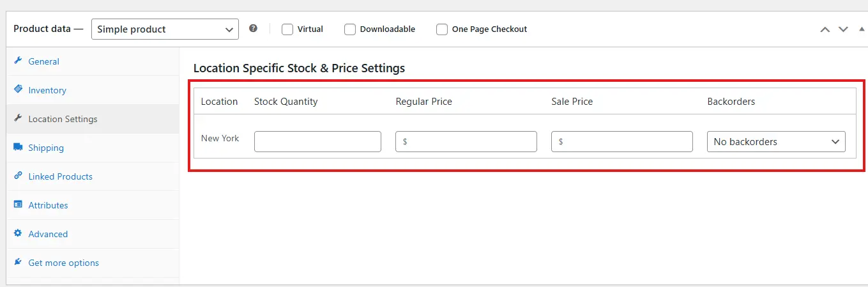Screen dimensions: 868x287
Task: Click the Linked Products chain icon
Action: [18, 176]
